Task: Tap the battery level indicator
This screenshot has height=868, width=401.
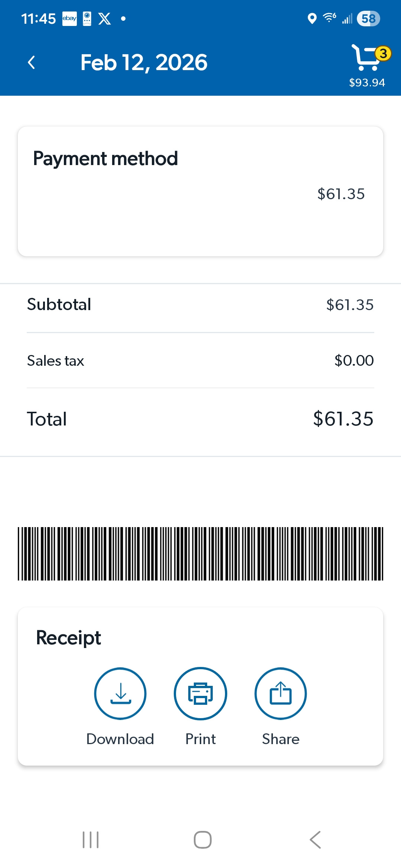Action: point(368,19)
